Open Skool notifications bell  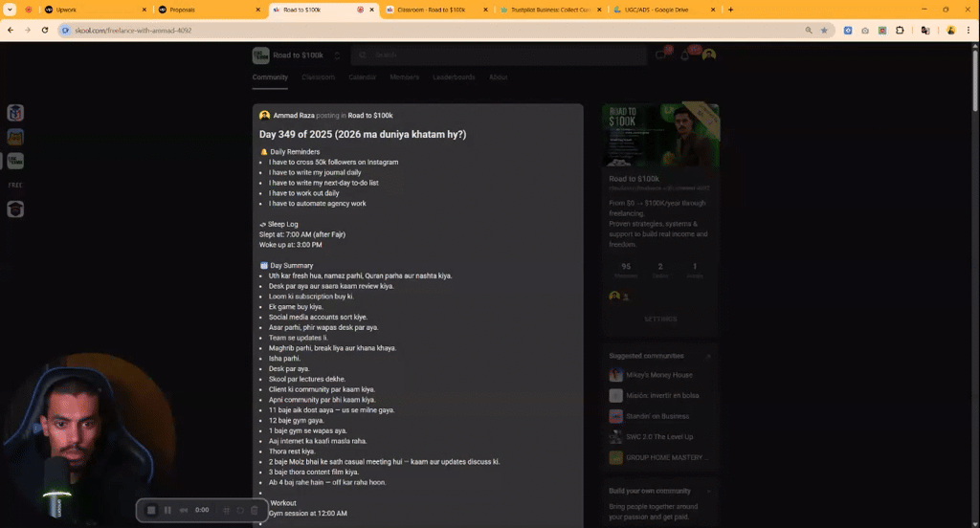[x=685, y=55]
